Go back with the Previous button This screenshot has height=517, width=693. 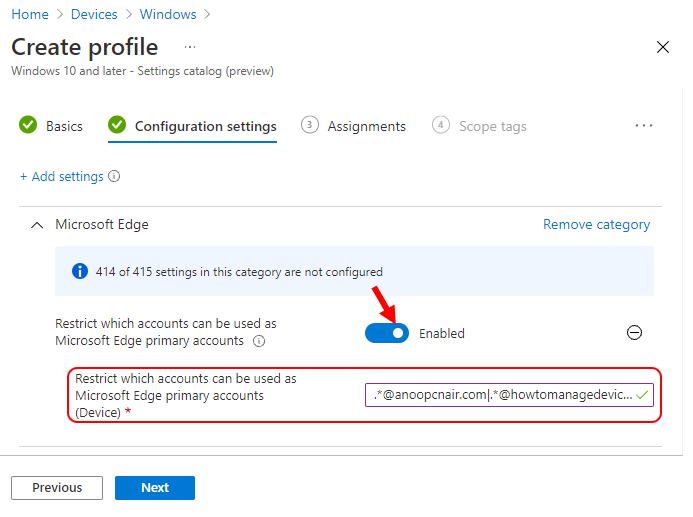point(57,488)
